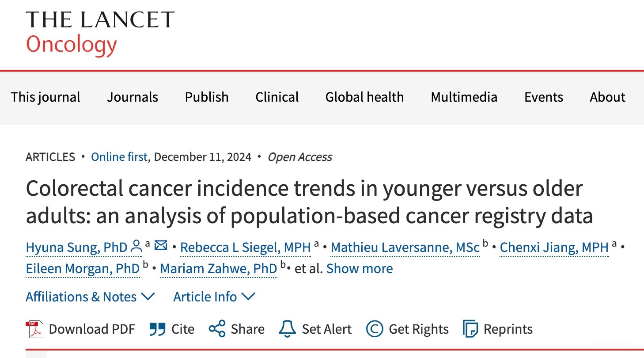Expand the Article Info section
This screenshot has height=358, width=644.
tap(214, 297)
